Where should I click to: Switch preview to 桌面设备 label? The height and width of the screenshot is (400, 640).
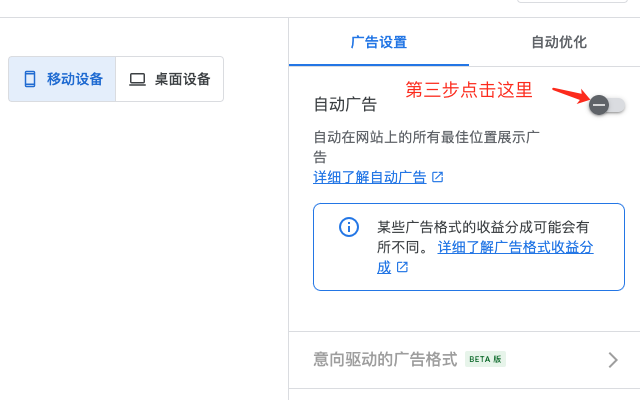(182, 79)
